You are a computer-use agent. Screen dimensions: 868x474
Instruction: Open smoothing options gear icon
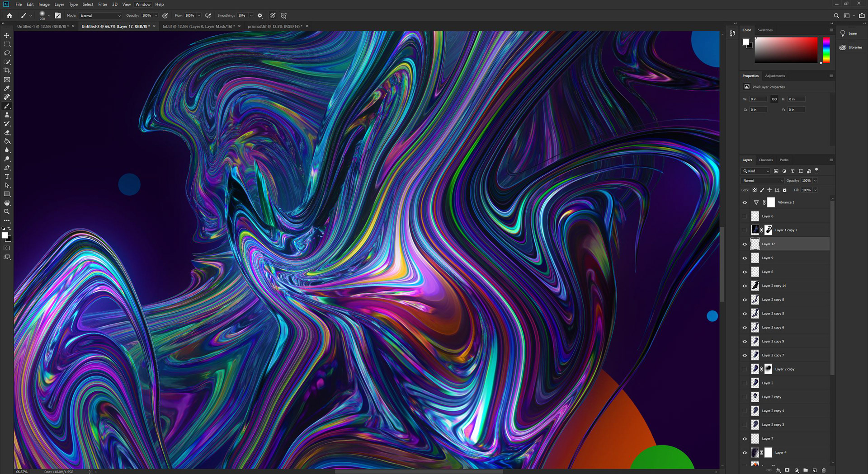pyautogui.click(x=260, y=15)
